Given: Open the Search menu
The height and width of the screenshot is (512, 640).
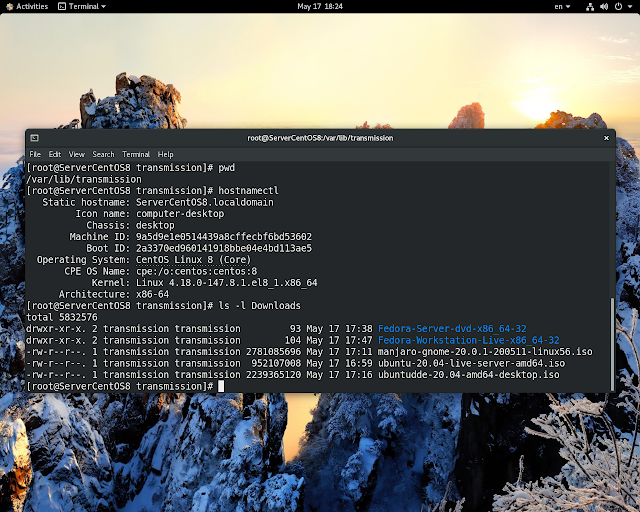Looking at the screenshot, I should (x=104, y=154).
